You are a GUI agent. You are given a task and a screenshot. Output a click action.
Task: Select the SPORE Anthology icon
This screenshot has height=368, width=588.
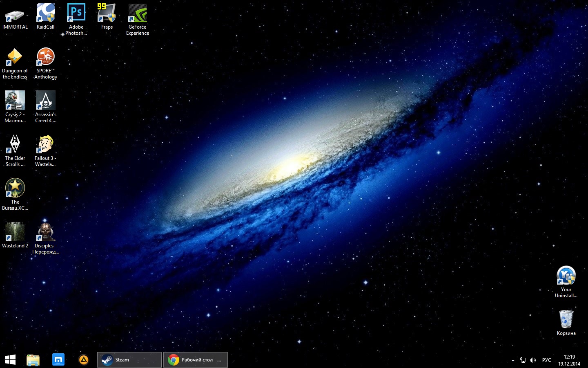click(x=45, y=57)
